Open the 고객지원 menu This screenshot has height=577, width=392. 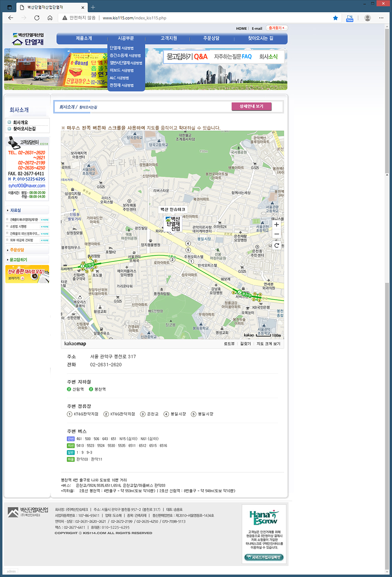click(x=169, y=38)
